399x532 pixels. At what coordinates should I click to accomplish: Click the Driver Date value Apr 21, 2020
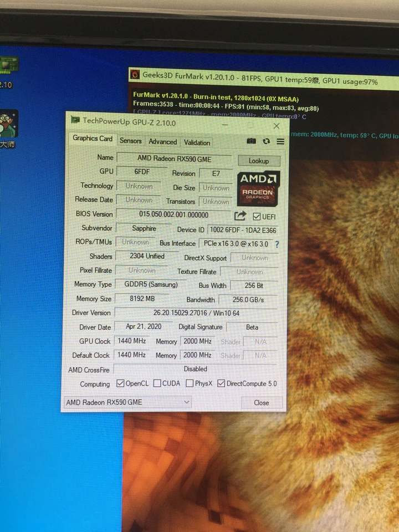point(144,326)
